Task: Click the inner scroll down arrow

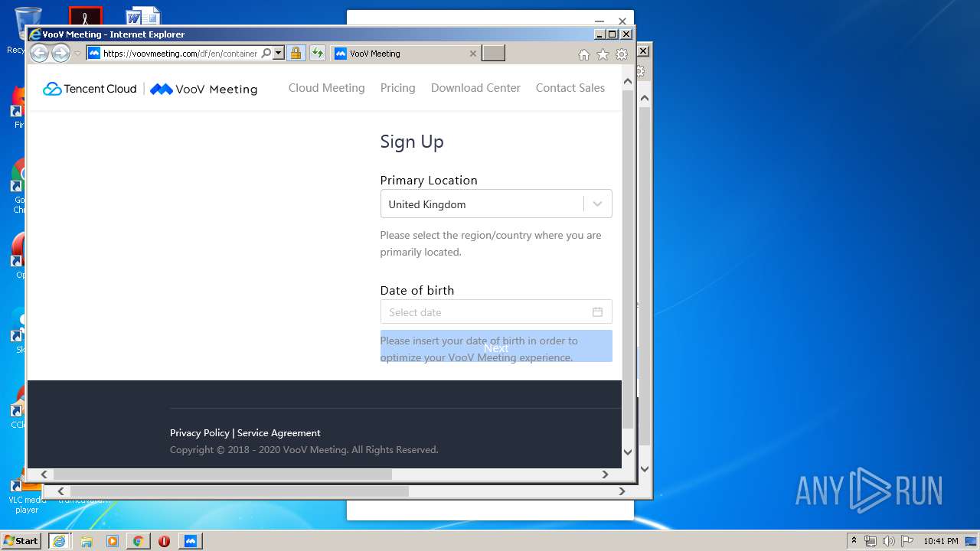Action: [629, 452]
